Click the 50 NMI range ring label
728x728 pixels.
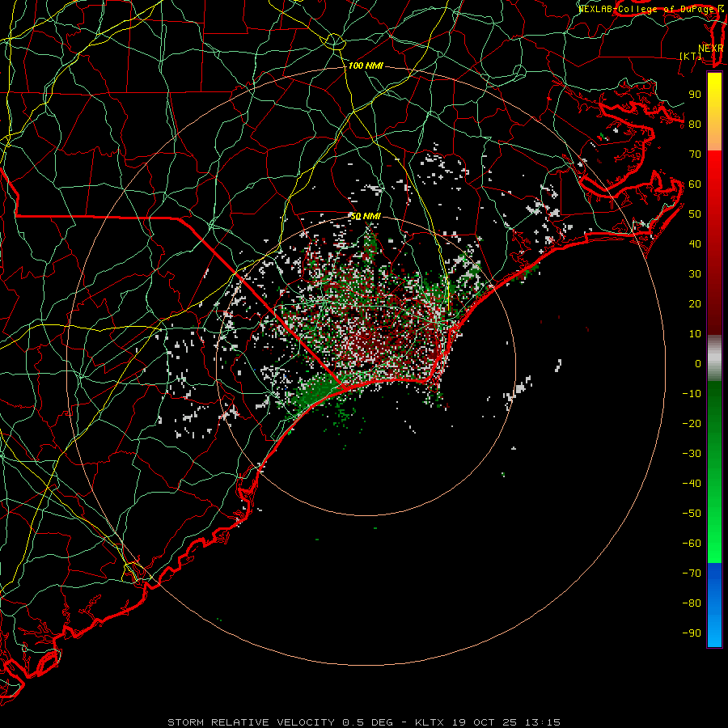click(x=366, y=216)
